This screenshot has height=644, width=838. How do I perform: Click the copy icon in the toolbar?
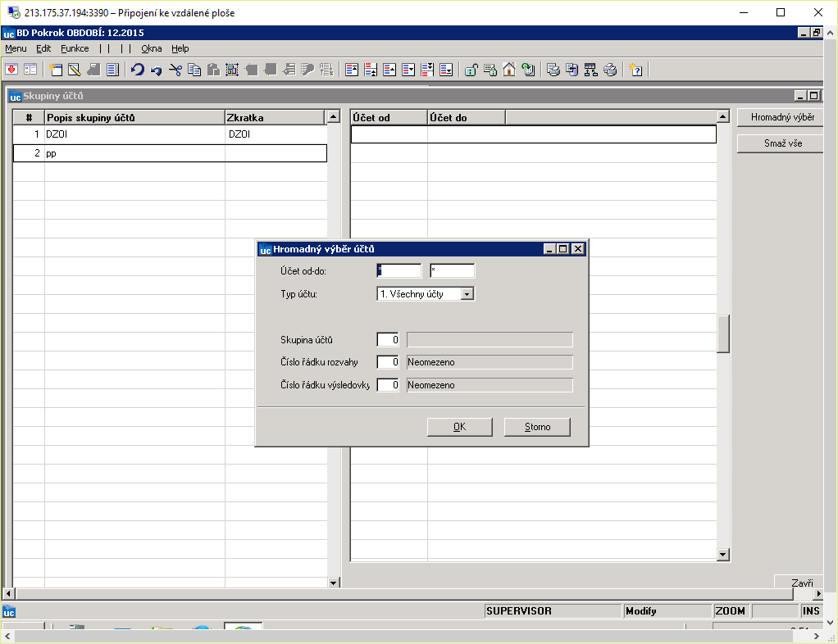tap(194, 70)
